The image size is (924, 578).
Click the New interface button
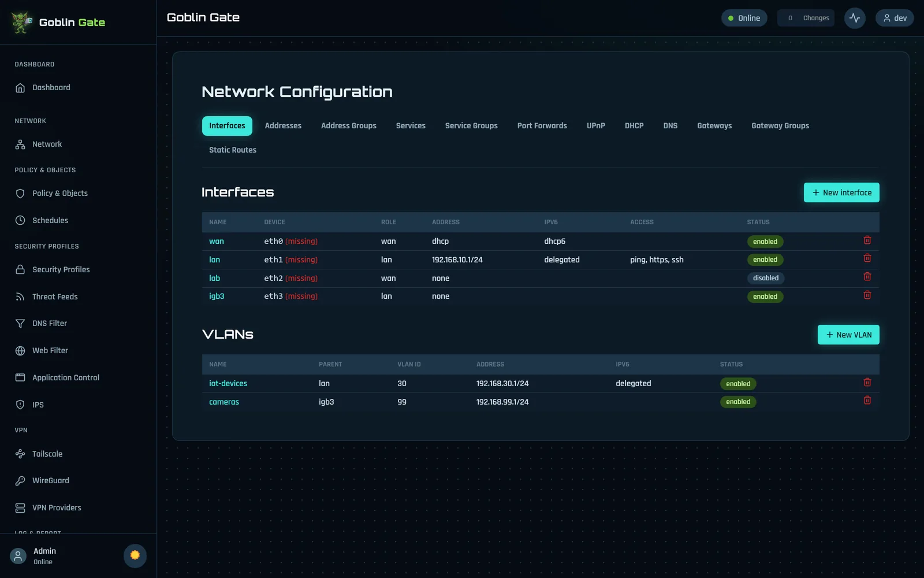(x=841, y=192)
